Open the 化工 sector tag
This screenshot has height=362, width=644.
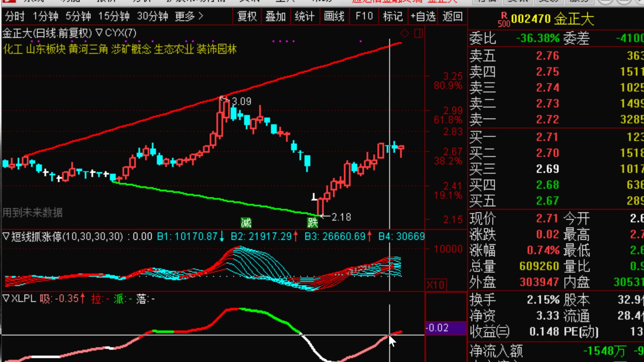tap(13, 49)
